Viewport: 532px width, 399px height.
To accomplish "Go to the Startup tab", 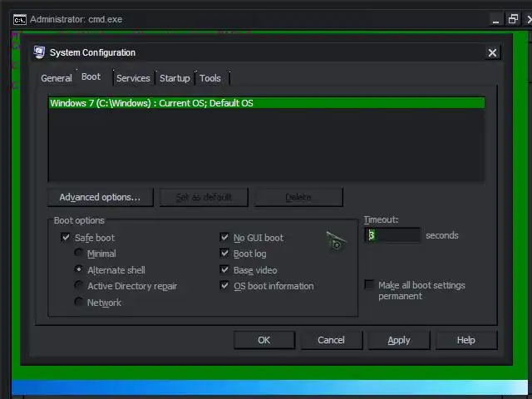I will click(175, 78).
